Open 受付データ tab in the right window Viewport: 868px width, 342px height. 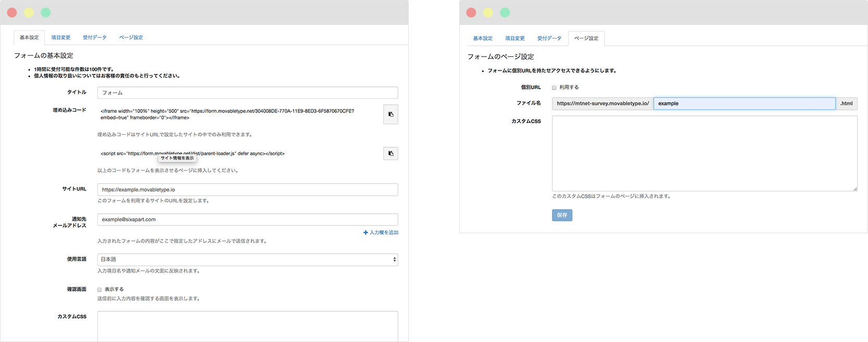(549, 39)
